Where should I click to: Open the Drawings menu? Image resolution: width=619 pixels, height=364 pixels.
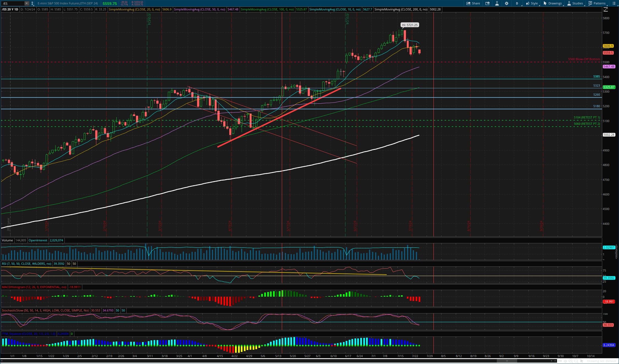(552, 3)
